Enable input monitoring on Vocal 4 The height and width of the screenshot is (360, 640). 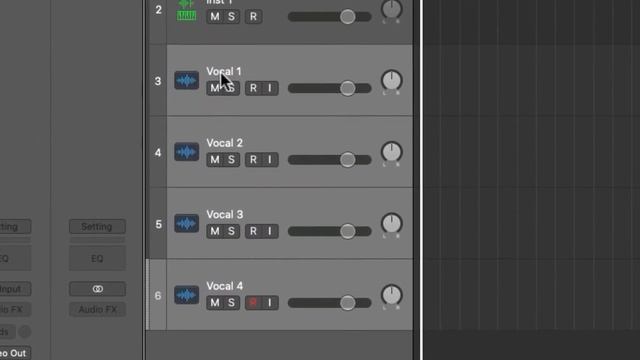(270, 303)
